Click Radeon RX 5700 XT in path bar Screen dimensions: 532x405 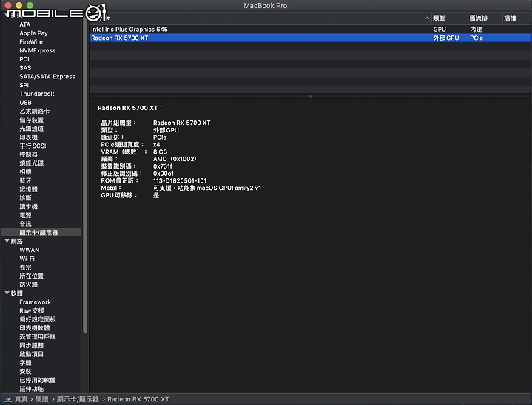pyautogui.click(x=138, y=399)
